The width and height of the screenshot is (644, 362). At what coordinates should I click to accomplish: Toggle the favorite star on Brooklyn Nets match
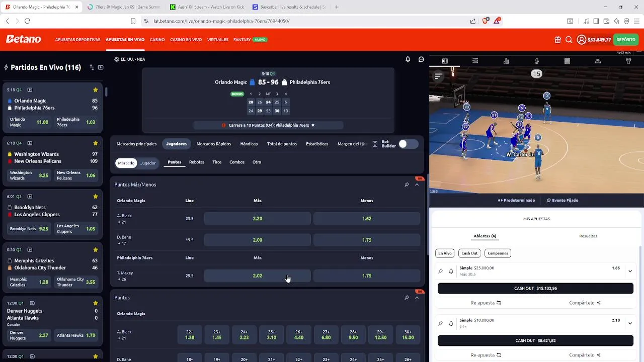tap(96, 197)
